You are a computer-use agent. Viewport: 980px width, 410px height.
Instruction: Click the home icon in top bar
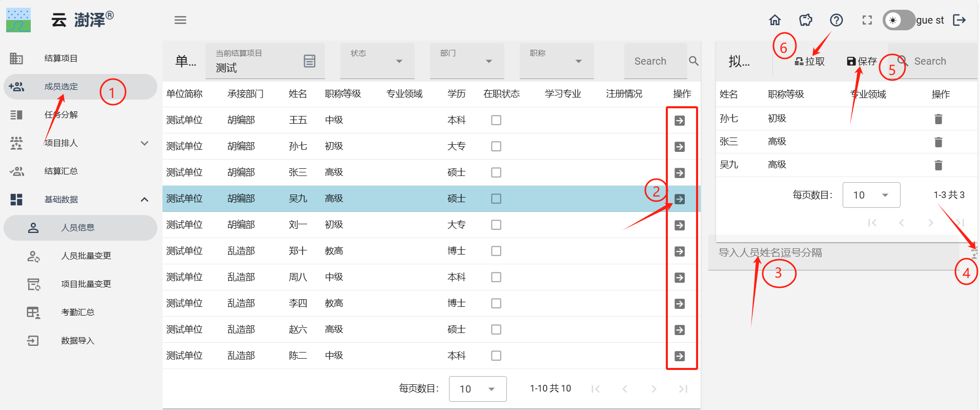[x=775, y=20]
